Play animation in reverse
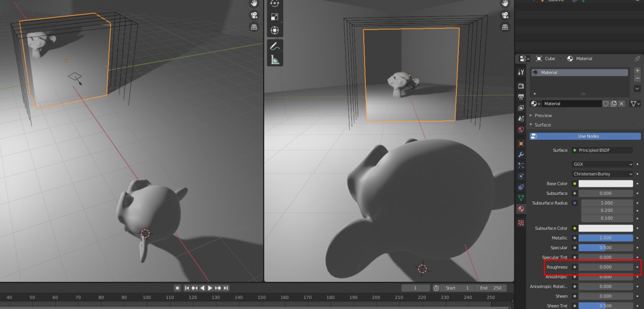This screenshot has height=309, width=644. coord(202,288)
